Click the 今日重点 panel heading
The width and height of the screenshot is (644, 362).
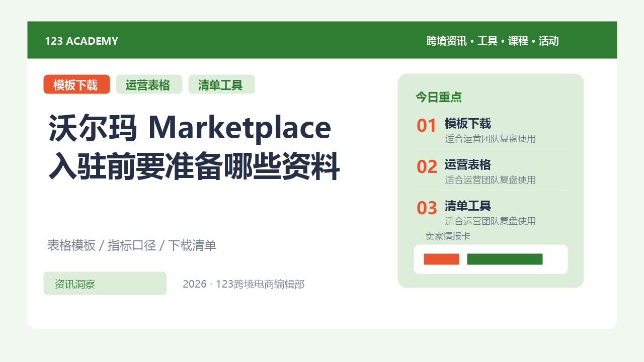click(439, 98)
